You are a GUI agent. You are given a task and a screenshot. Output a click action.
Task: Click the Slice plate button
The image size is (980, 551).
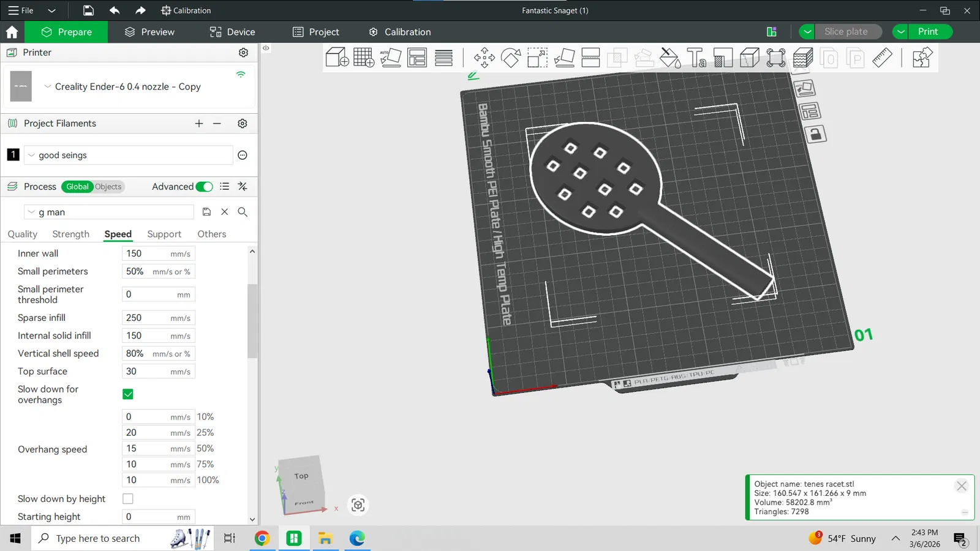click(x=848, y=32)
